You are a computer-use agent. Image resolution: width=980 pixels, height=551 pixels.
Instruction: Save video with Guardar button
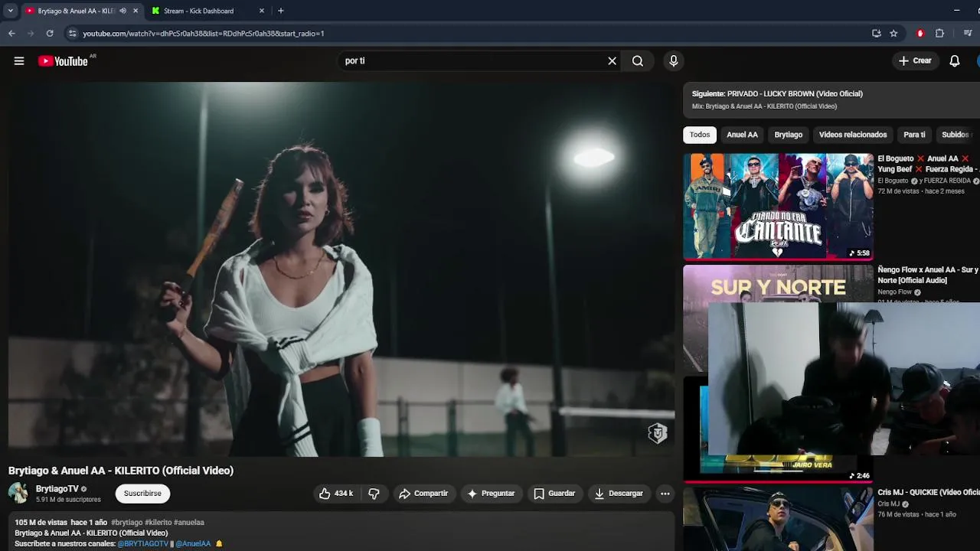554,494
